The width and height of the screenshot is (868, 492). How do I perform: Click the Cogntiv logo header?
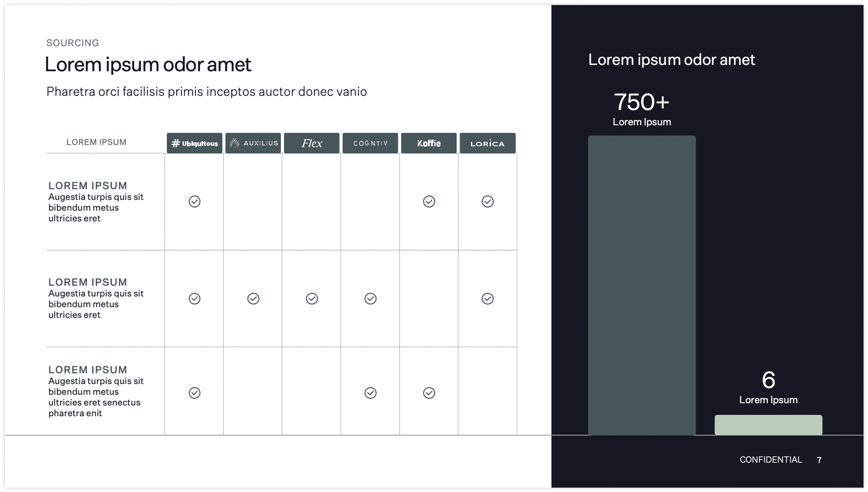pyautogui.click(x=370, y=143)
